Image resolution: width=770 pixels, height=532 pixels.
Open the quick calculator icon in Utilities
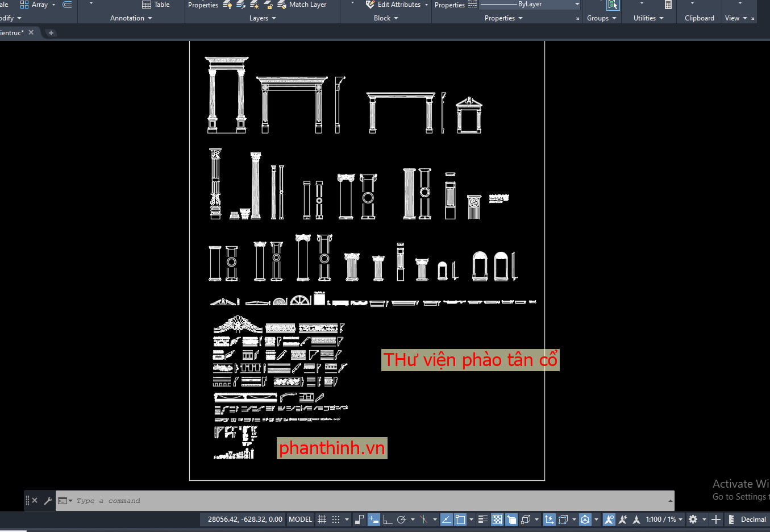pos(668,5)
